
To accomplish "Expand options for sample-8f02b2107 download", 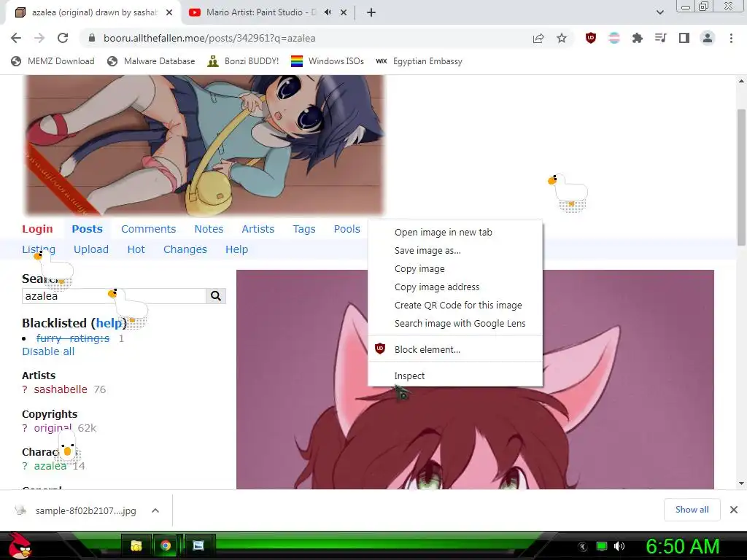I will pyautogui.click(x=155, y=510).
